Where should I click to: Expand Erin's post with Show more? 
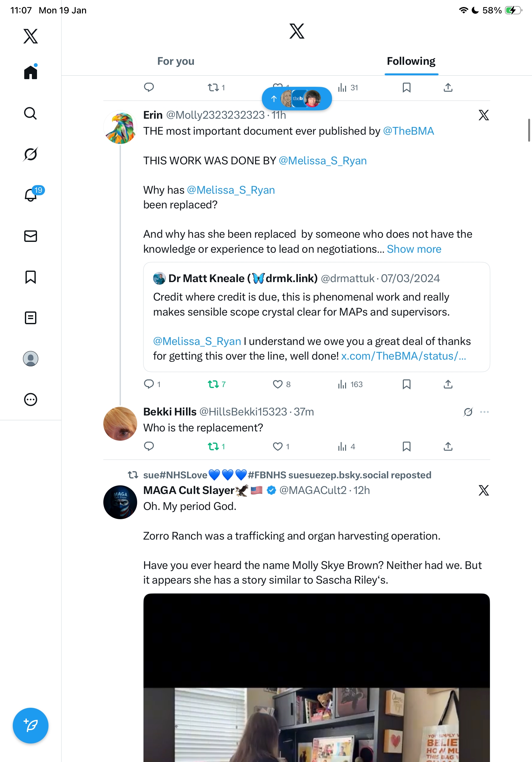[414, 249]
